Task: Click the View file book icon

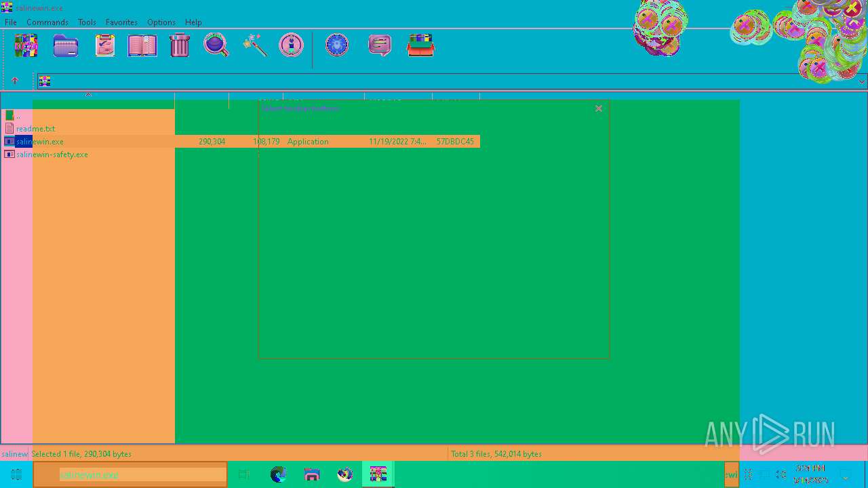Action: 142,46
